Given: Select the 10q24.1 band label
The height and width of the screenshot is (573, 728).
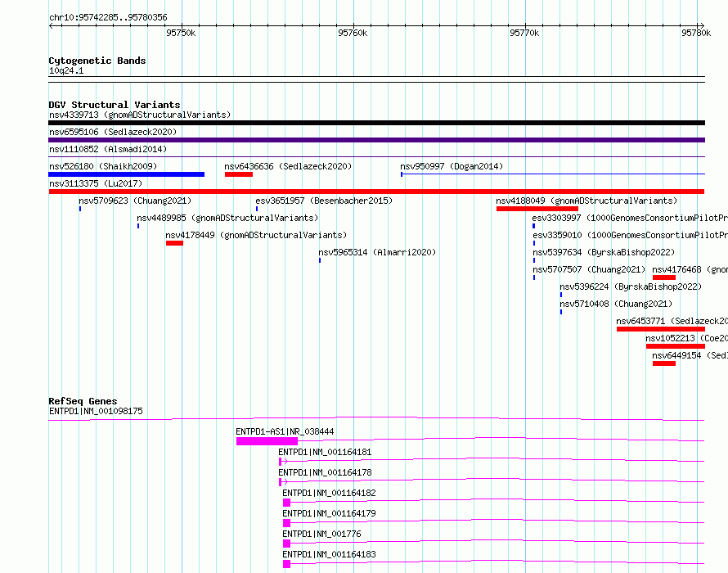Looking at the screenshot, I should tap(66, 70).
